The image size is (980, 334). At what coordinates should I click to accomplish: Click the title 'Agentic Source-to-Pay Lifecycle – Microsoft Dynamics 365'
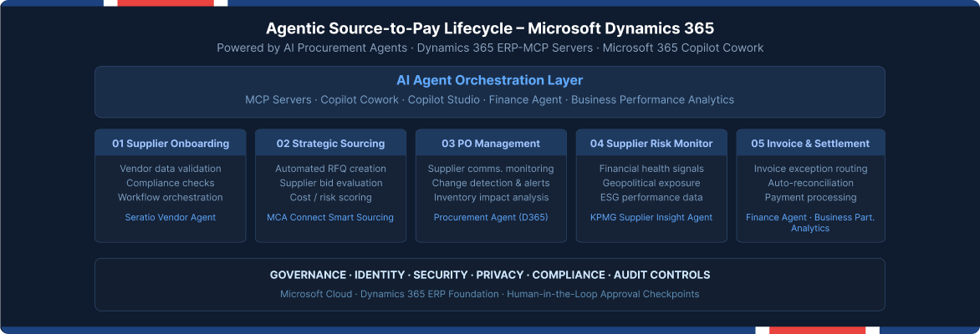tap(490, 28)
